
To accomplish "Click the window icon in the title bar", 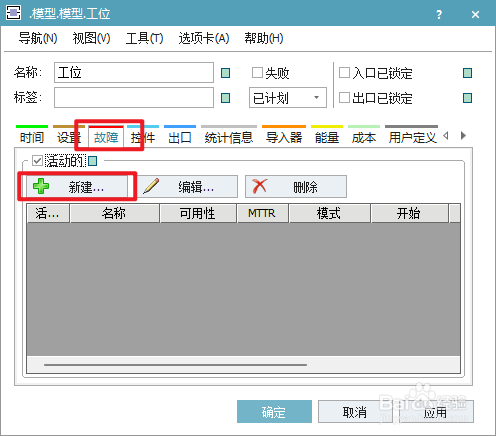I will (13, 13).
